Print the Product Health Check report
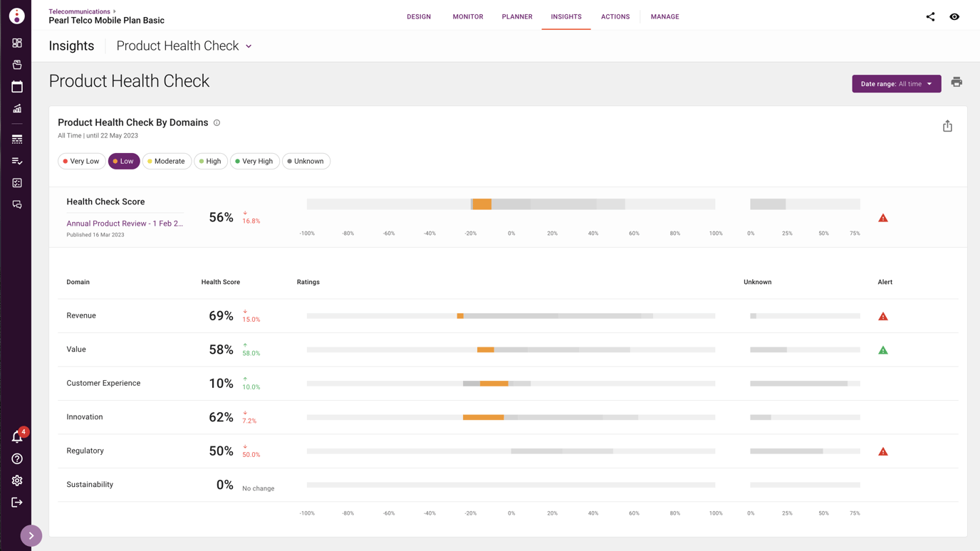Screen dimensions: 980x551 pos(956,82)
